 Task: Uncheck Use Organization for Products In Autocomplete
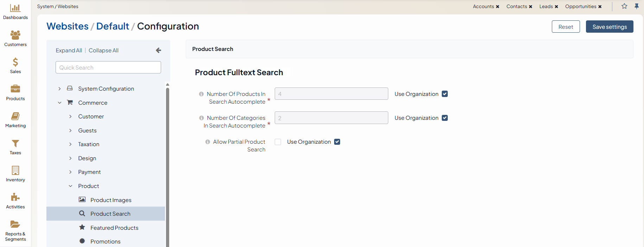coord(445,94)
